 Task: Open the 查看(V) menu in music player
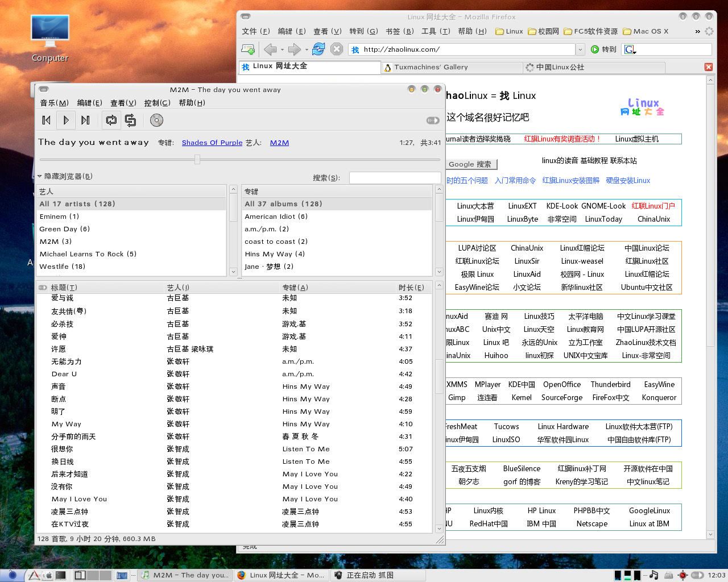pos(123,103)
